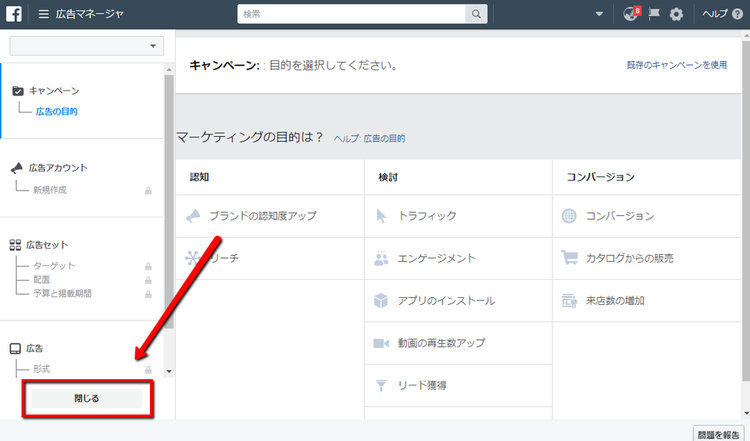The width and height of the screenshot is (750, 441).
Task: Click the 閉じる button
Action: [x=87, y=398]
